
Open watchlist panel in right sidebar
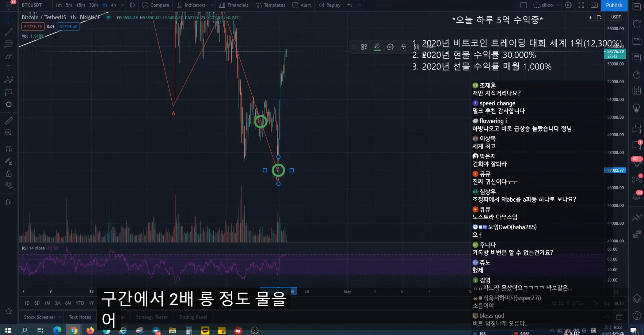(637, 7)
